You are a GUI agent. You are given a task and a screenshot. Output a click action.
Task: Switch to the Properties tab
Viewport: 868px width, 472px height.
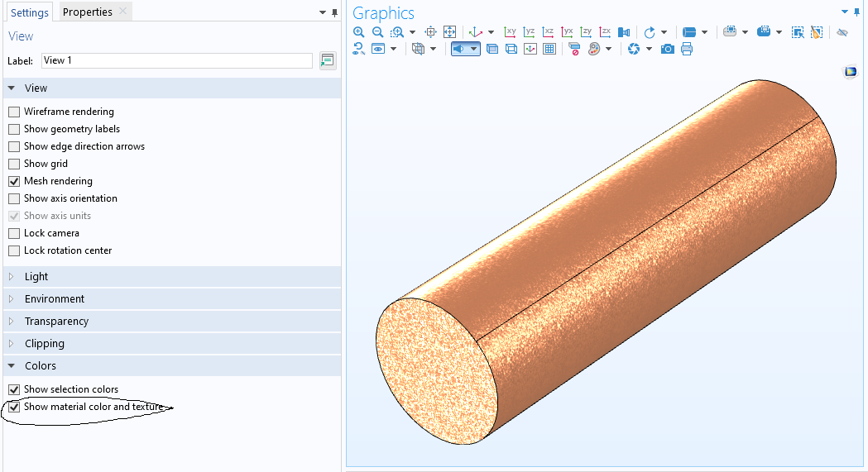pyautogui.click(x=88, y=12)
